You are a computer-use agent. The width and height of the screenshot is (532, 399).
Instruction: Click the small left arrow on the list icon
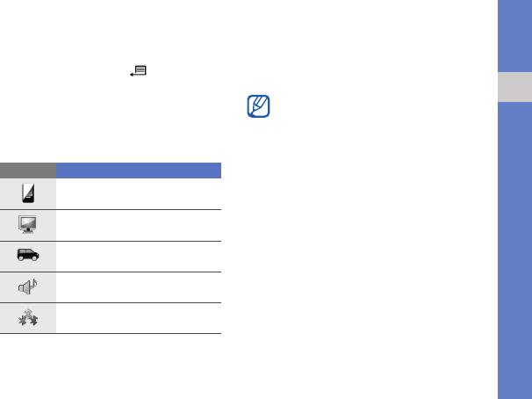tap(132, 75)
